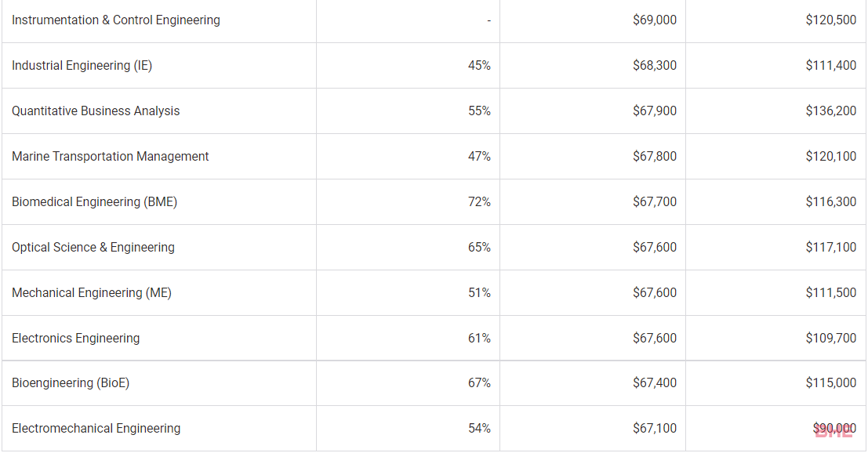Click the $69,000 early career pay cell
This screenshot has width=868, height=453.
(x=655, y=20)
